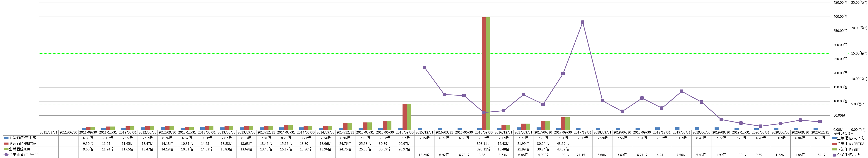Click the 90.97倍 cell in the EBITDA row
This screenshot has width=868, height=158.
point(405,144)
